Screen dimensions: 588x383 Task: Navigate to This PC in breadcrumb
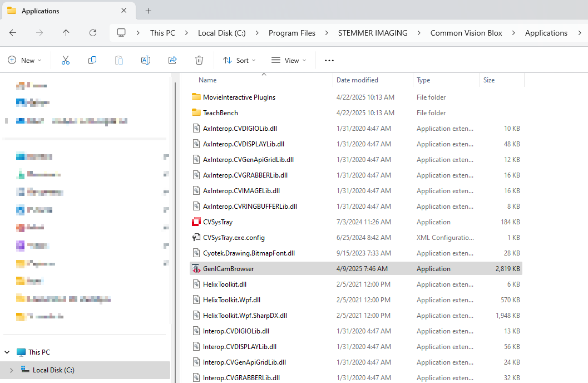tap(162, 33)
